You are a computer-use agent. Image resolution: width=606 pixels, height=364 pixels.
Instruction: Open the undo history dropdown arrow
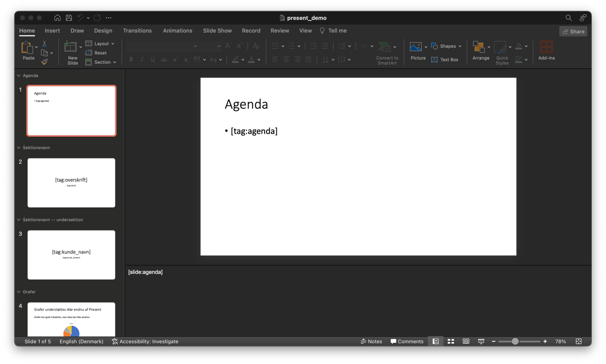[x=88, y=18]
